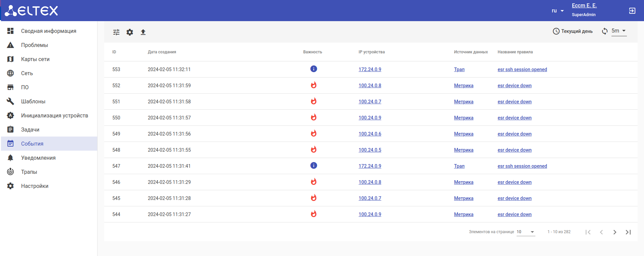Open IP link 172.24.0.9 for event 553
The height and width of the screenshot is (256, 644).
pyautogui.click(x=370, y=69)
